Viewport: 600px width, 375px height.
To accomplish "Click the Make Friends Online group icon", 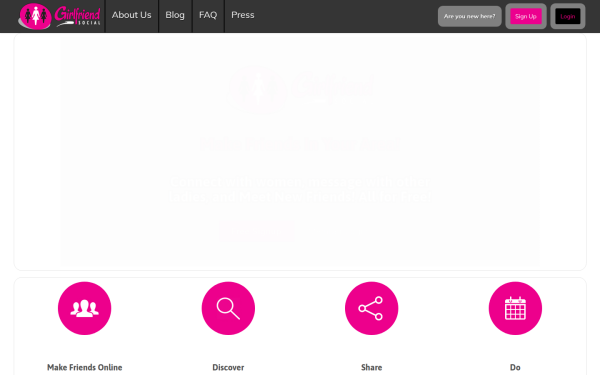I will click(x=85, y=308).
